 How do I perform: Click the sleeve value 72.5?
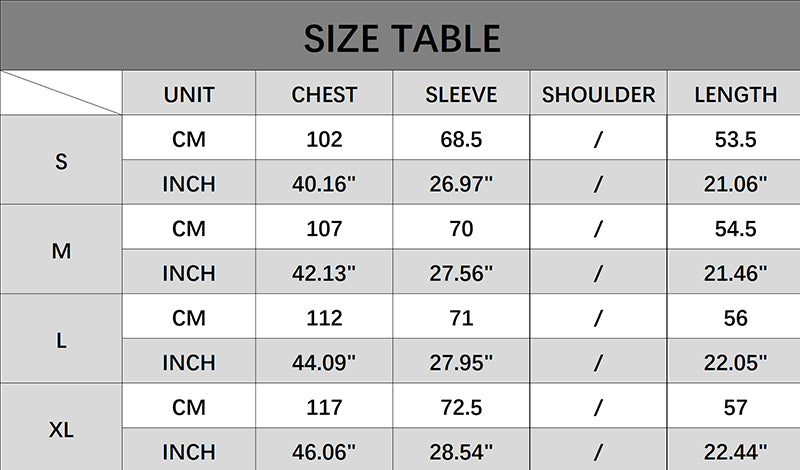pos(461,408)
